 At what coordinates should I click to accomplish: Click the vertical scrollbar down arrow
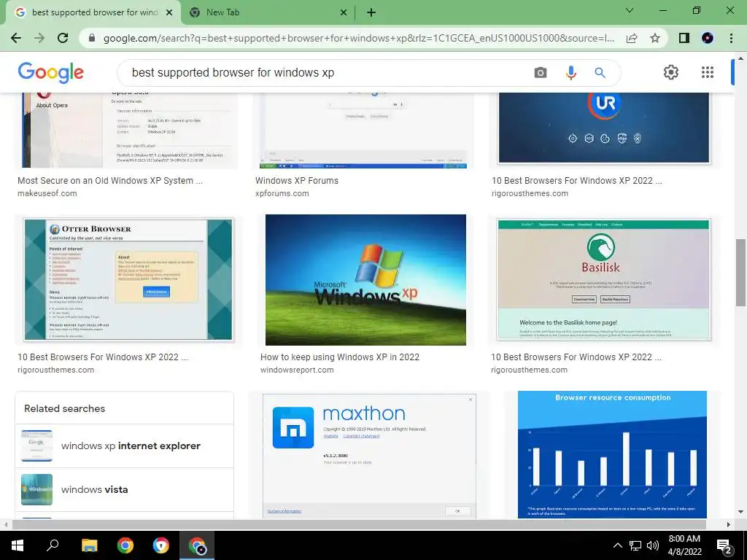[740, 513]
